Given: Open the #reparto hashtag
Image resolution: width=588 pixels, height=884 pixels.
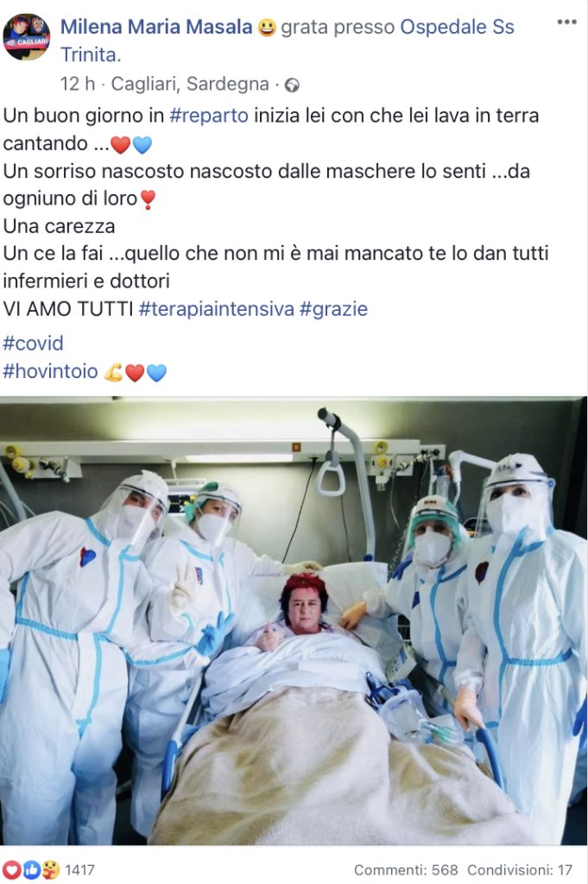Looking at the screenshot, I should 209,116.
